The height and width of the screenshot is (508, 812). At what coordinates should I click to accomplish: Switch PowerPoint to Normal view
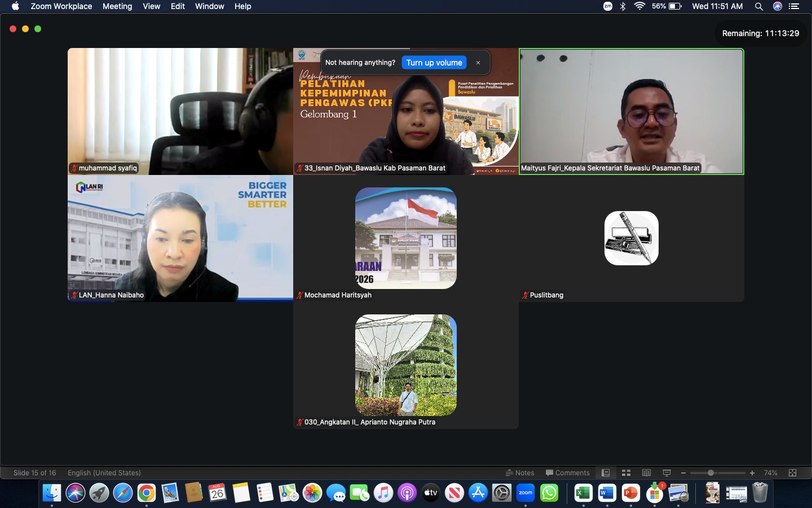pyautogui.click(x=606, y=473)
